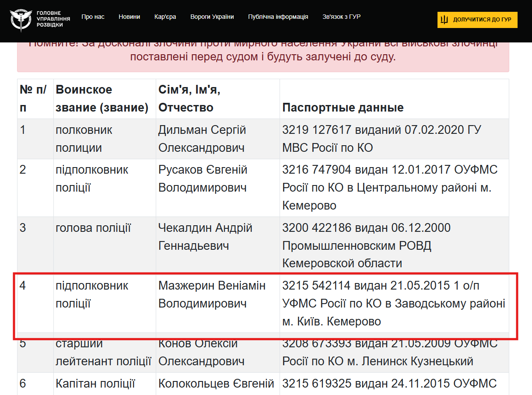532x395 pixels.
Task: Open the Новини section
Action: point(129,17)
